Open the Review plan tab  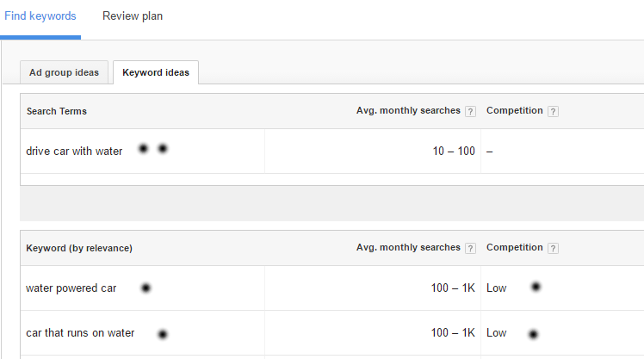click(132, 16)
